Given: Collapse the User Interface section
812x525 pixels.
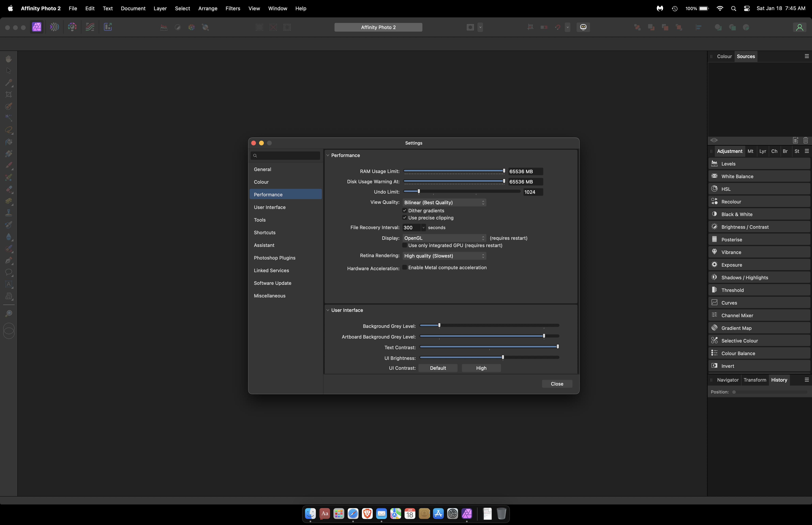Looking at the screenshot, I should point(328,310).
